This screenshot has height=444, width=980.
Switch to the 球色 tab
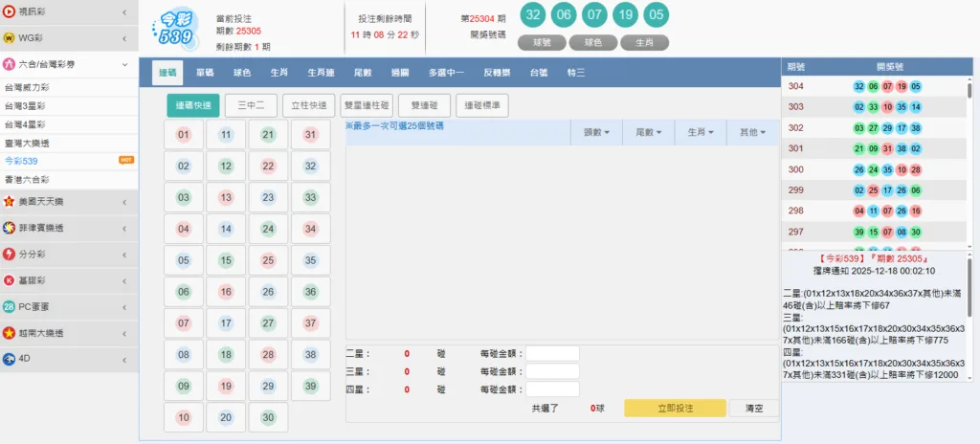tap(242, 73)
